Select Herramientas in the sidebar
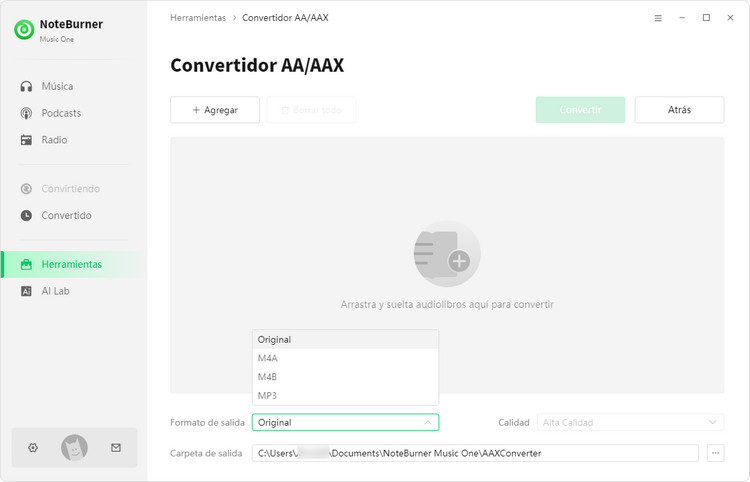The image size is (750, 482). pyautogui.click(x=74, y=264)
